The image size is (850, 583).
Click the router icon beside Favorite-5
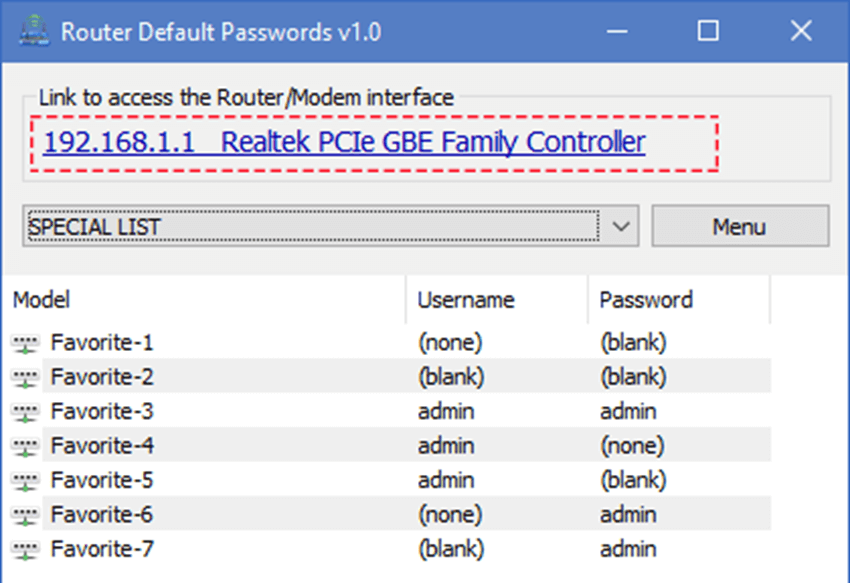pyautogui.click(x=25, y=481)
